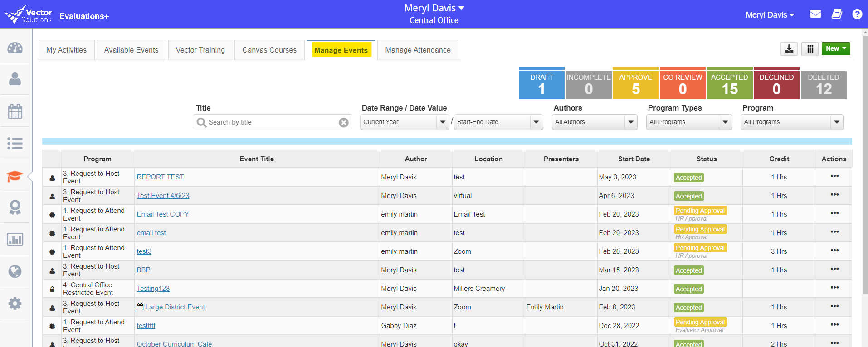
Task: Select the graduation cap icon in sidebar
Action: [15, 176]
